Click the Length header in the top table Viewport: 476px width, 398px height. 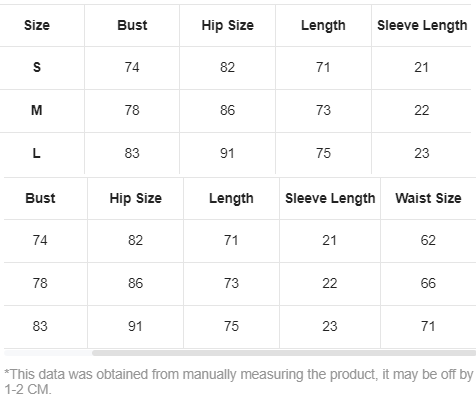(323, 26)
